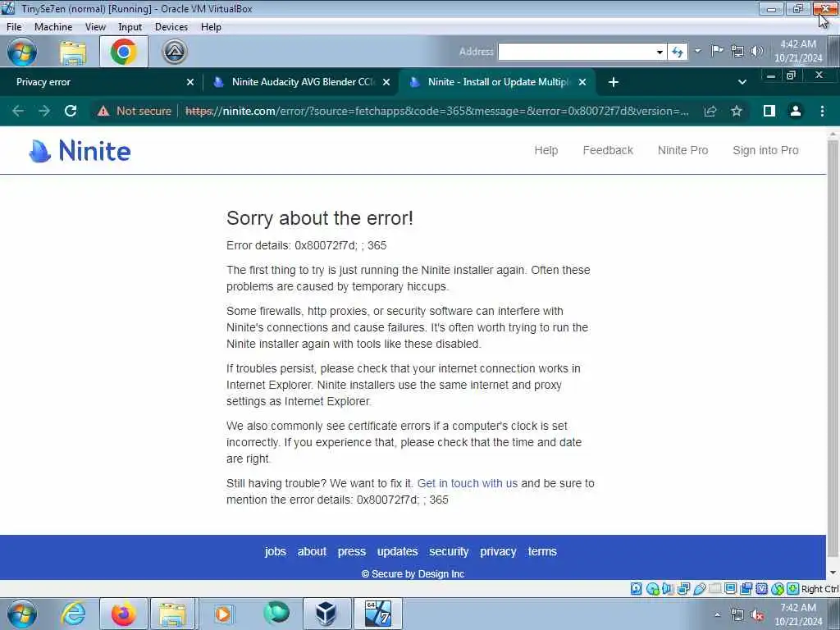Click the round triangle app icon in top toolbar
840x630 pixels.
[175, 52]
